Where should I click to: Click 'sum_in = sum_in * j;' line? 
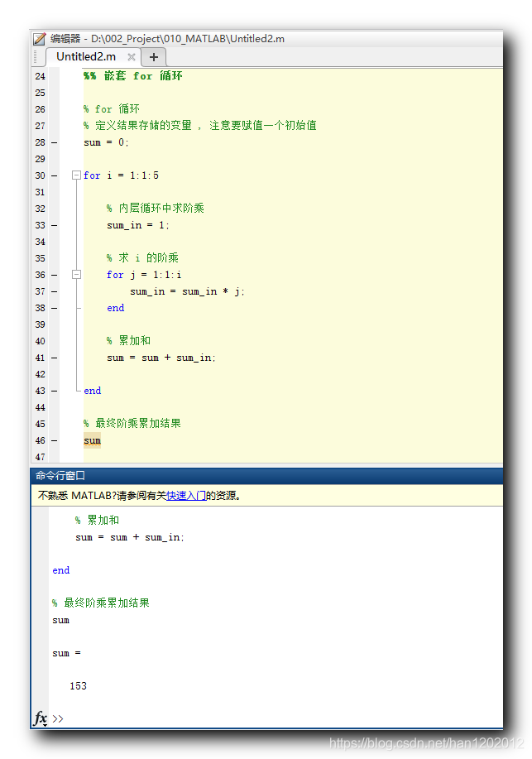click(187, 291)
